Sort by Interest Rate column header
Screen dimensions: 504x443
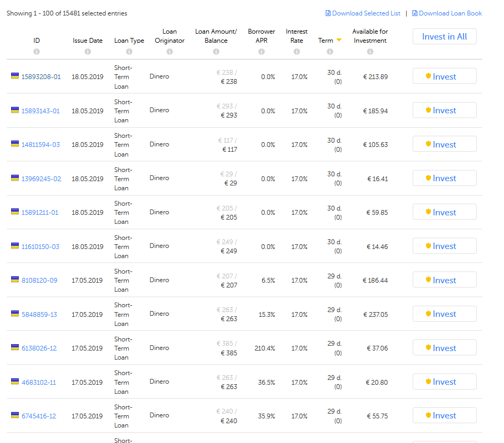(x=296, y=36)
